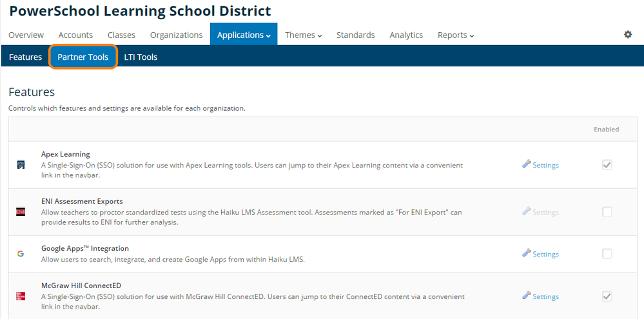This screenshot has width=644, height=319.
Task: Click the Apex Learning logo icon
Action: coord(21,165)
